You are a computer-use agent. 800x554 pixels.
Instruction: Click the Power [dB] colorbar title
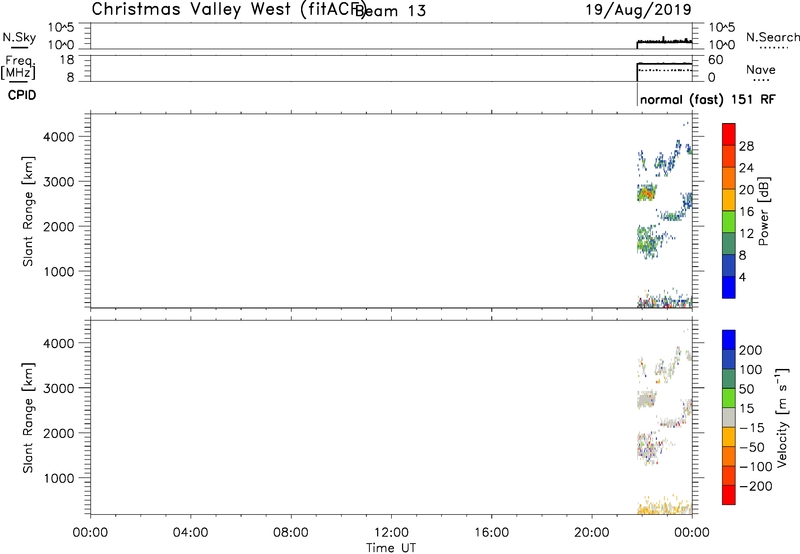(764, 211)
